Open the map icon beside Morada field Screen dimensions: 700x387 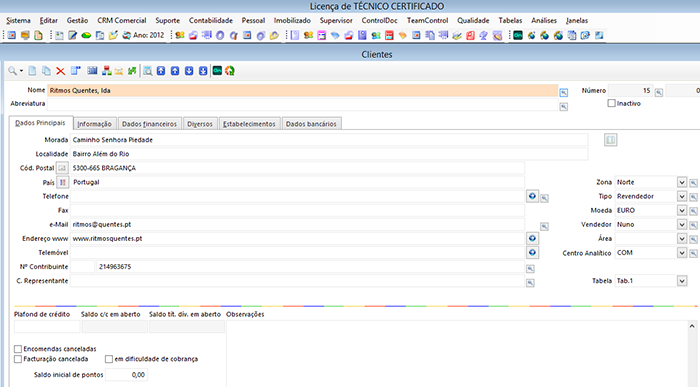point(610,140)
